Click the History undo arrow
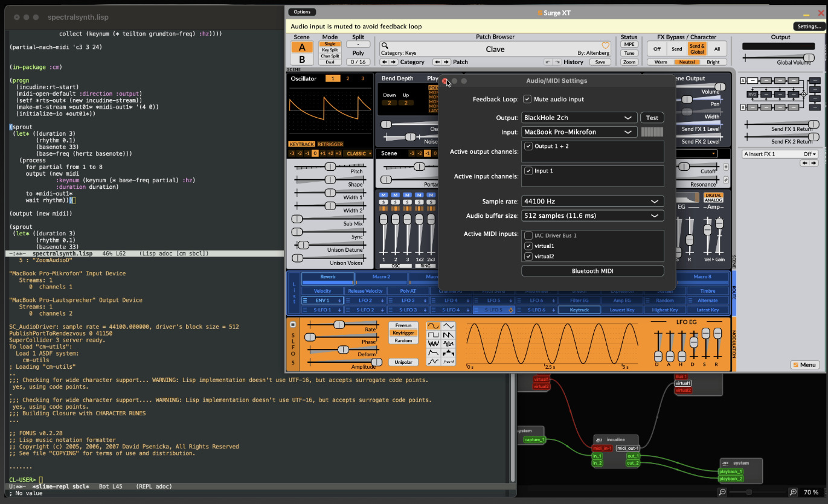This screenshot has width=828, height=504. click(x=547, y=62)
